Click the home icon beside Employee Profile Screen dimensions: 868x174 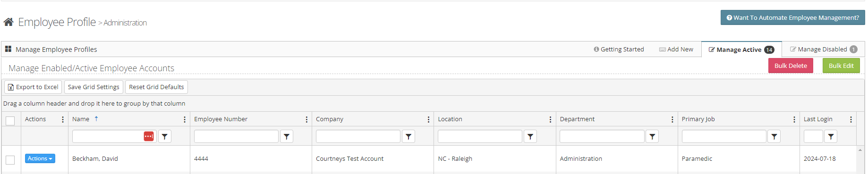pos(8,22)
